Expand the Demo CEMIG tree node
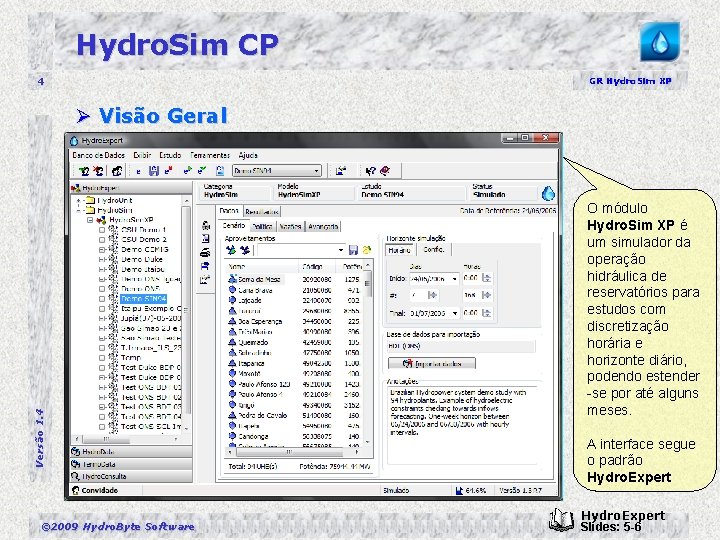This screenshot has width=720, height=540. pyautogui.click(x=102, y=250)
